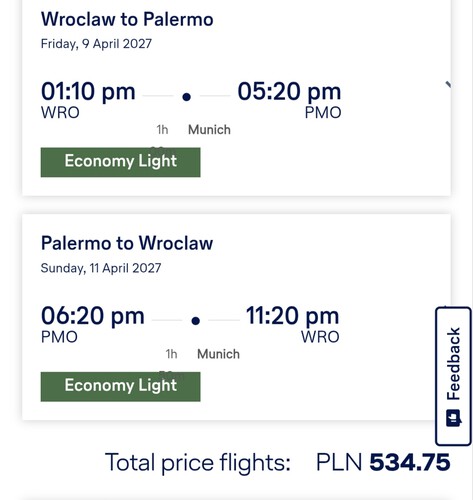Click the 05:20 pm arrival time
This screenshot has height=500, width=473.
289,91
